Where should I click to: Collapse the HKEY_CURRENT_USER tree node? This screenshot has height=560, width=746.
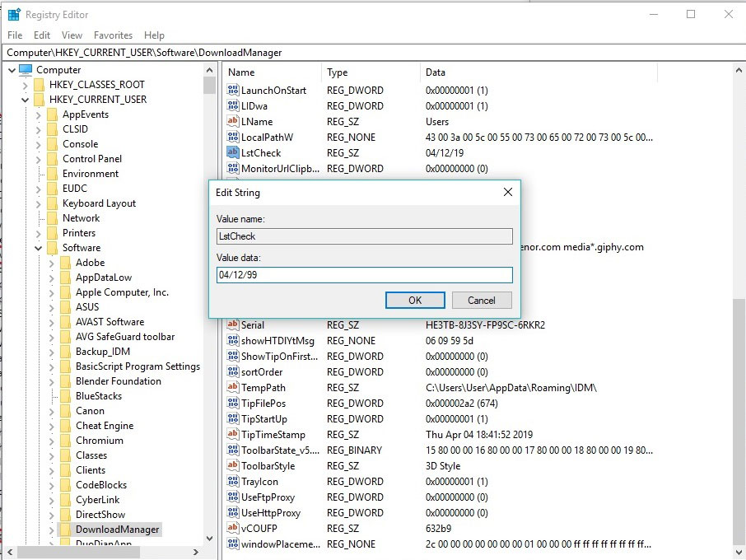point(25,100)
